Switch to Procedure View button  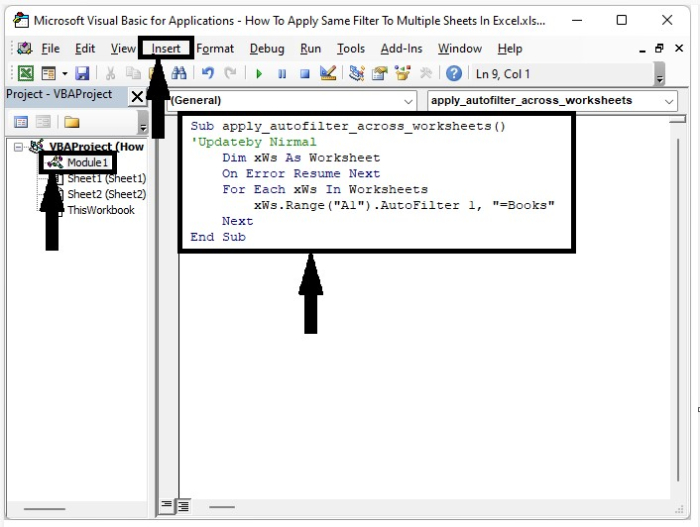(x=166, y=505)
